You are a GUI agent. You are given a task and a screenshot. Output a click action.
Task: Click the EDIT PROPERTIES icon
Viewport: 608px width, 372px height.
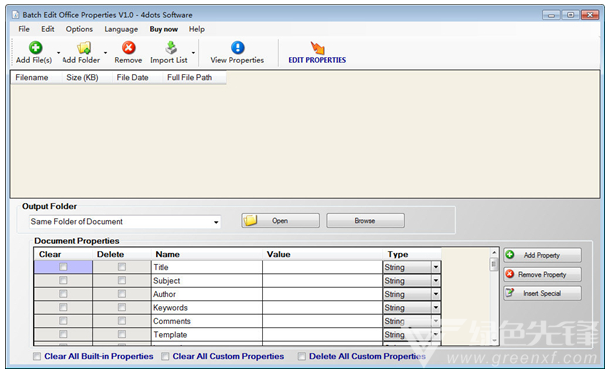[x=317, y=48]
